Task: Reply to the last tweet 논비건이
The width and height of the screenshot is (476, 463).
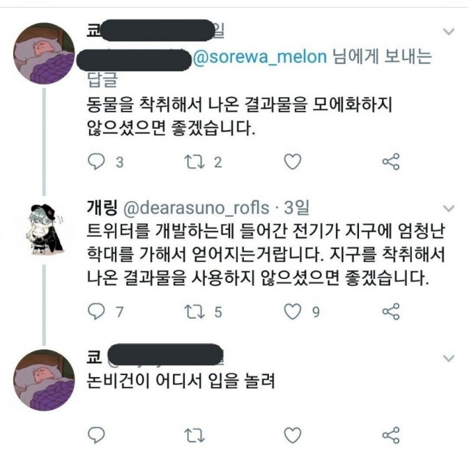Action: 97,434
